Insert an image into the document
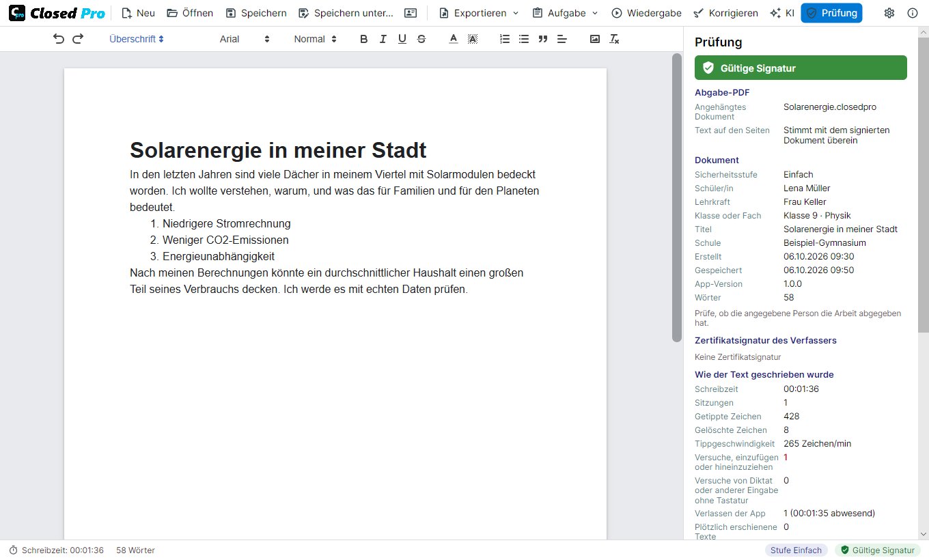 [x=595, y=39]
